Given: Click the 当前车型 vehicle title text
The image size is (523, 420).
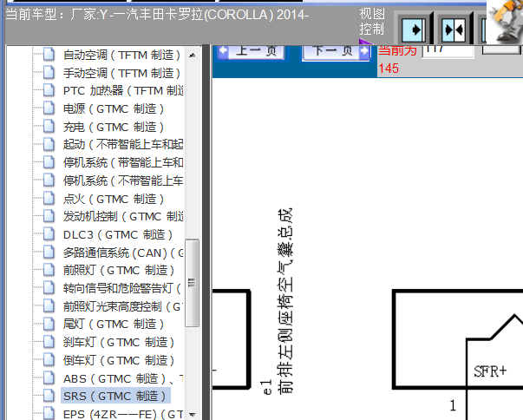Looking at the screenshot, I should [157, 15].
